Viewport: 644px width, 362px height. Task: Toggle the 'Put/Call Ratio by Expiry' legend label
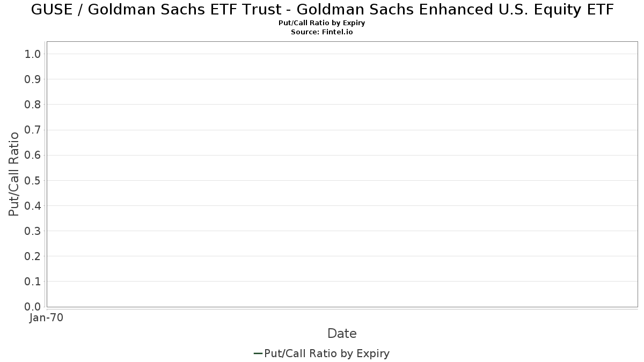click(x=327, y=353)
